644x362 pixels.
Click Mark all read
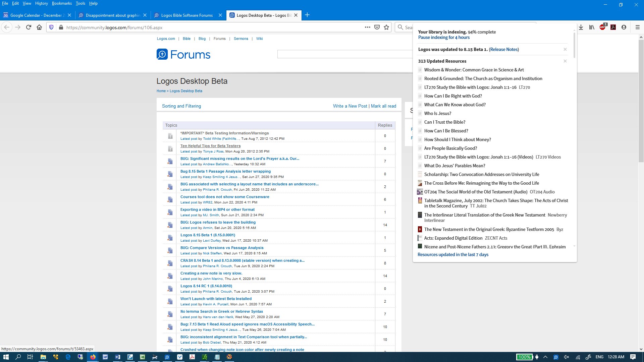tap(383, 106)
